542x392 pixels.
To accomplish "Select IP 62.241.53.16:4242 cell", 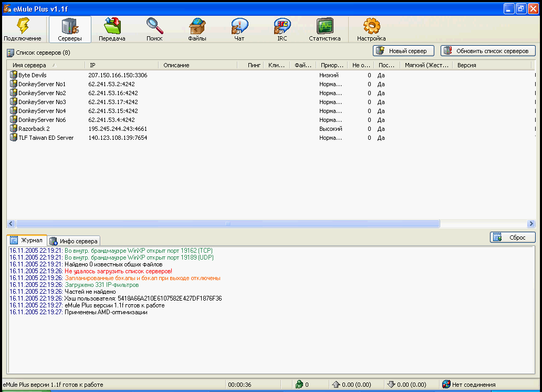I will pyautogui.click(x=113, y=93).
